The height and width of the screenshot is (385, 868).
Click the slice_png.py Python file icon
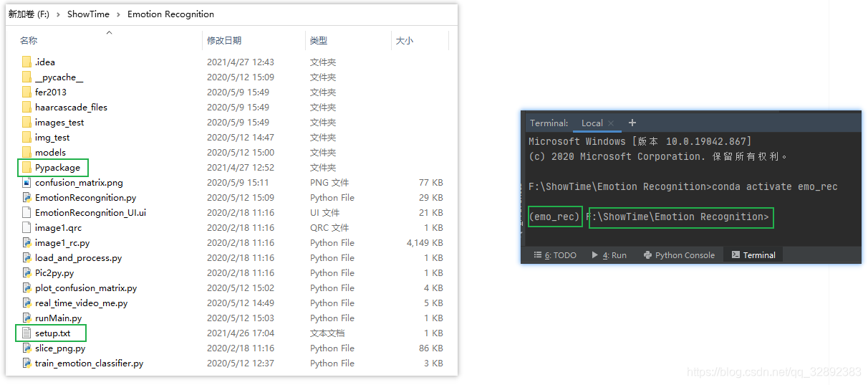pyautogui.click(x=26, y=348)
